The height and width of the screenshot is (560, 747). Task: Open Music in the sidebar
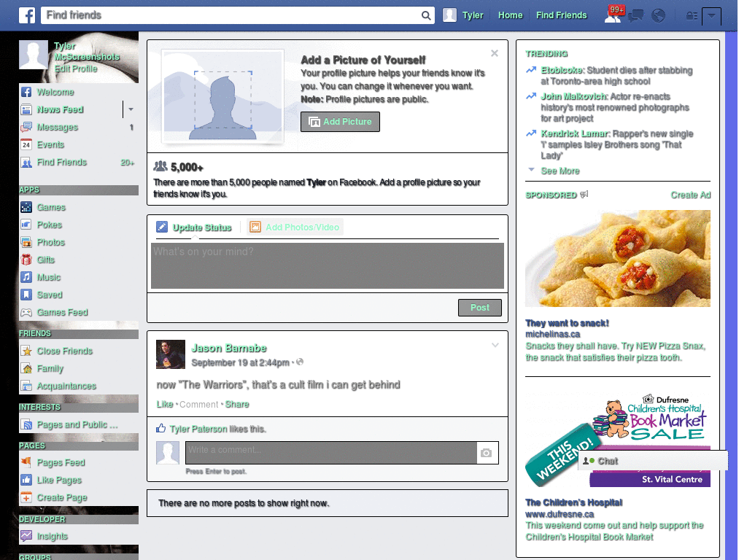[49, 278]
